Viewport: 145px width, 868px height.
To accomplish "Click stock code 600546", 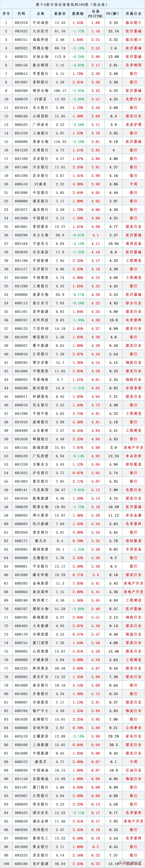I will click(x=21, y=116).
